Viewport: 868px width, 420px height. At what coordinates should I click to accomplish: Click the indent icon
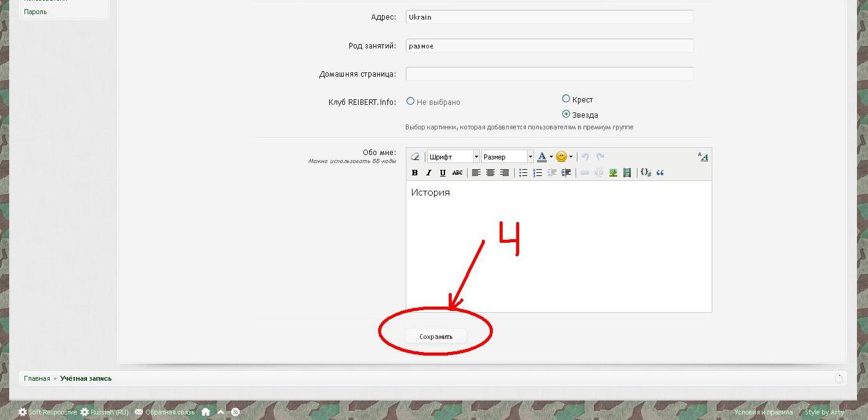[x=566, y=173]
